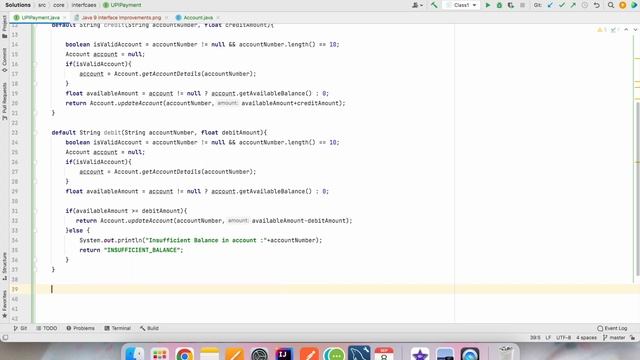Click the yellow warnings indicator in editor

click(x=602, y=30)
